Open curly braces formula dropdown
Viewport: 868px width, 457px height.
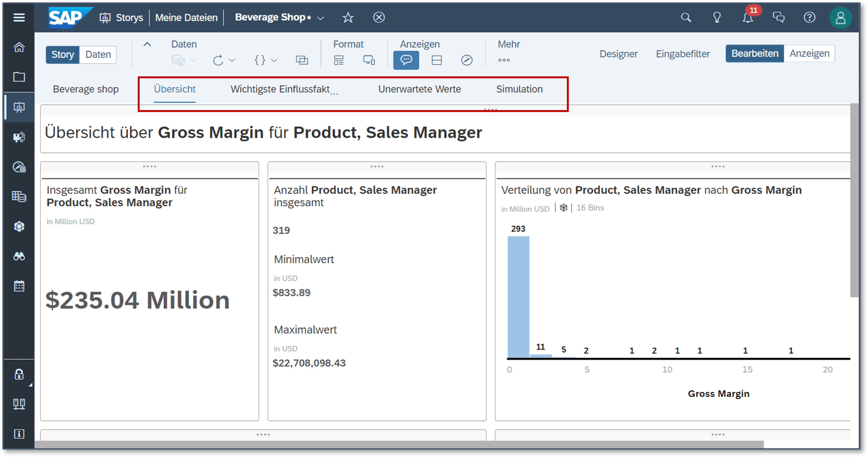tap(274, 61)
